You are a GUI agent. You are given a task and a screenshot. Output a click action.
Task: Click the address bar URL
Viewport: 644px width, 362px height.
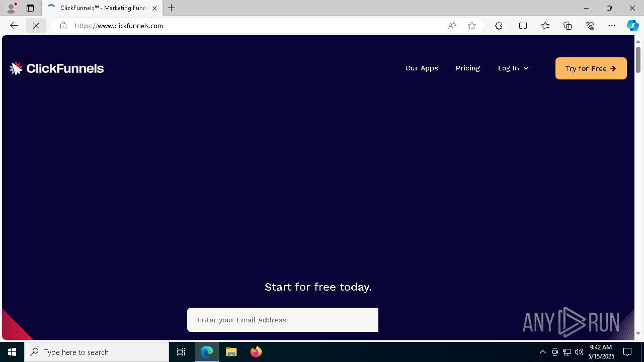tap(119, 26)
